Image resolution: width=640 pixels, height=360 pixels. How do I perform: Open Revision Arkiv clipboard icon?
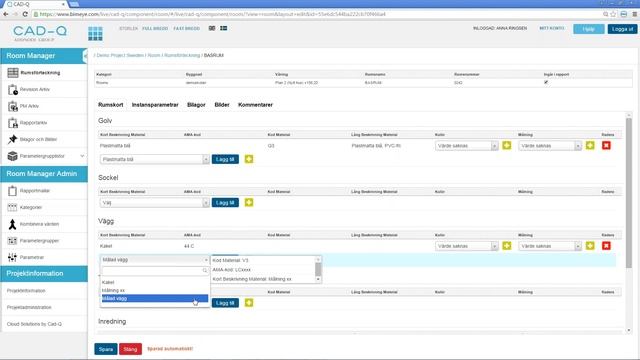(13, 89)
